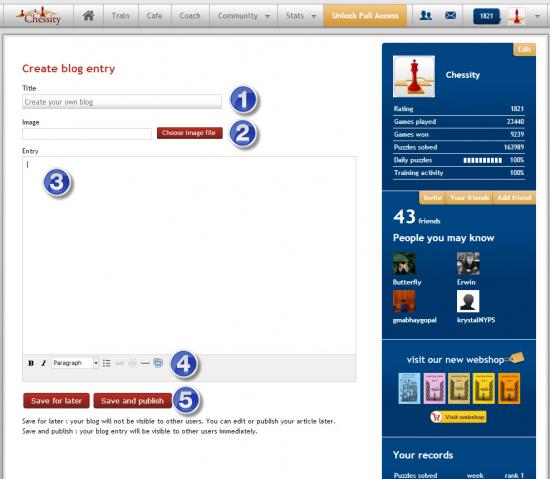Image resolution: width=550 pixels, height=479 pixels.
Task: Open the Train tab
Action: pos(120,16)
